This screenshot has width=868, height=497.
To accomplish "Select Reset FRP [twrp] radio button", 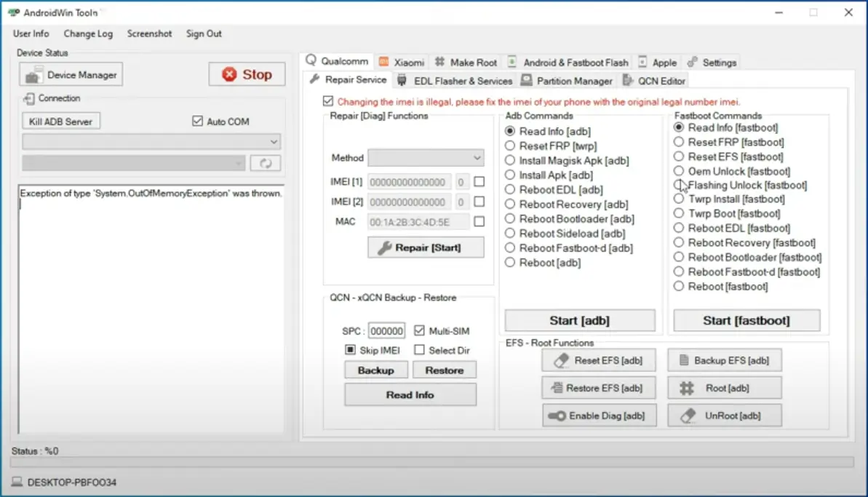I will point(510,146).
